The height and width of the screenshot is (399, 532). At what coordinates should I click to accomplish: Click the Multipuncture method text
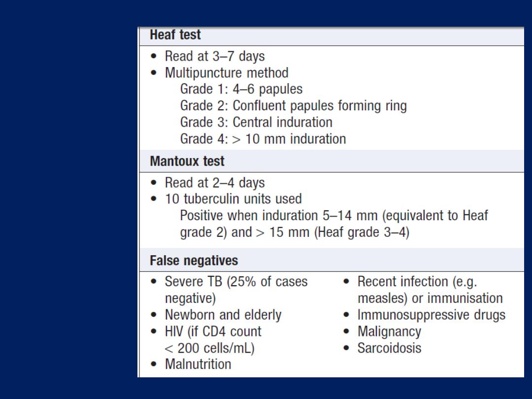tap(227, 73)
